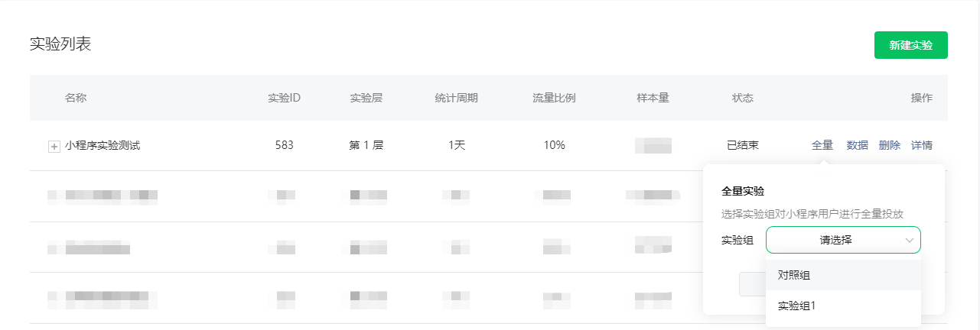Click the 新建实验 button

coord(910,45)
